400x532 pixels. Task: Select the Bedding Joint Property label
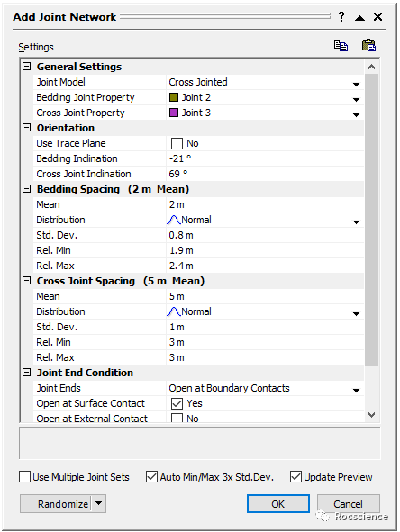tap(86, 97)
